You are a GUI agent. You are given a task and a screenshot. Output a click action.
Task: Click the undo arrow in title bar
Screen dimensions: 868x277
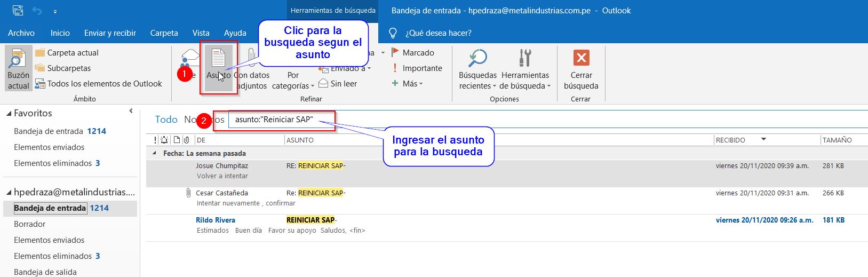tap(37, 10)
